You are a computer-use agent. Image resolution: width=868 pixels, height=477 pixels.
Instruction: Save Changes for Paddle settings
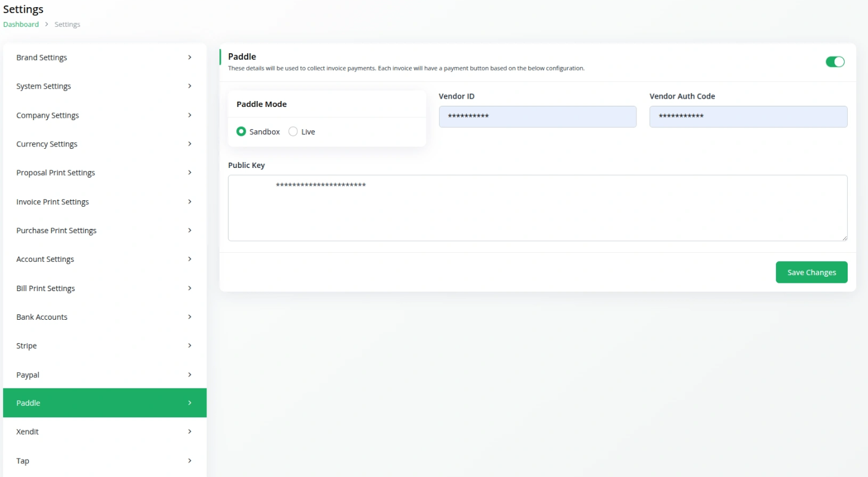coord(812,272)
